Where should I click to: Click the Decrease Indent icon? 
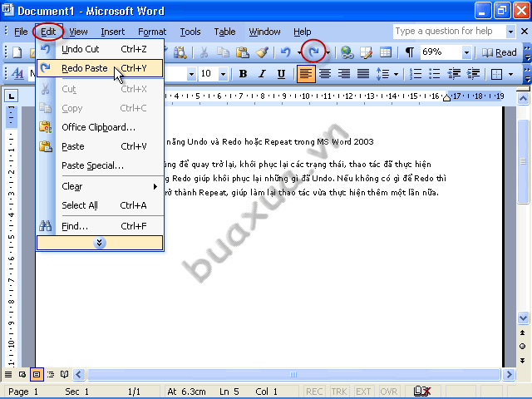coord(454,74)
